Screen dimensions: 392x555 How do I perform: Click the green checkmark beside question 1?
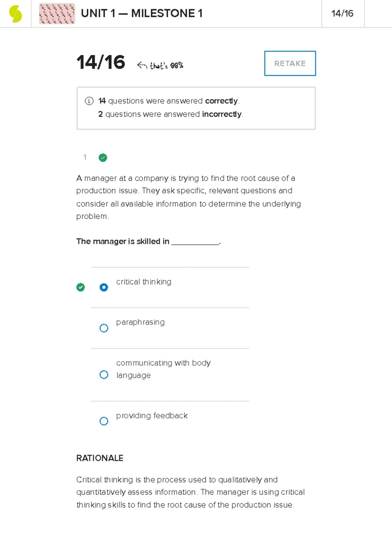103,158
